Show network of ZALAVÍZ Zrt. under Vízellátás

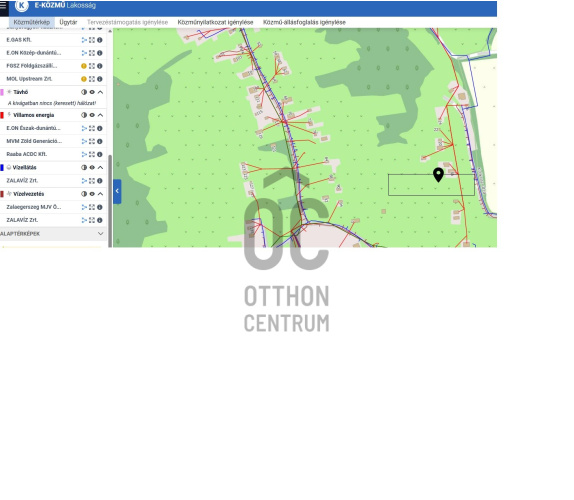(84, 181)
